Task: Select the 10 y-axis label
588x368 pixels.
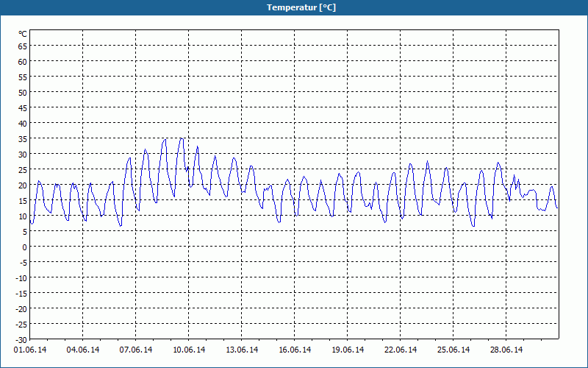Action: pos(23,216)
